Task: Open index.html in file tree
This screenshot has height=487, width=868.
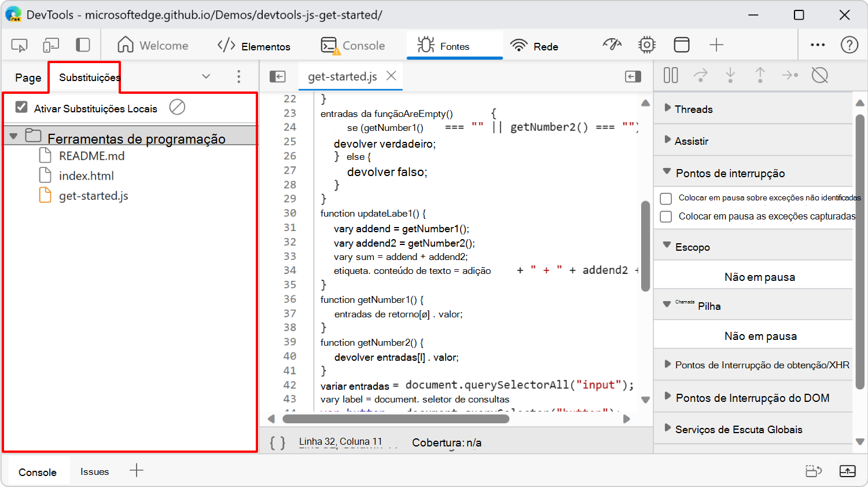Action: tap(86, 175)
